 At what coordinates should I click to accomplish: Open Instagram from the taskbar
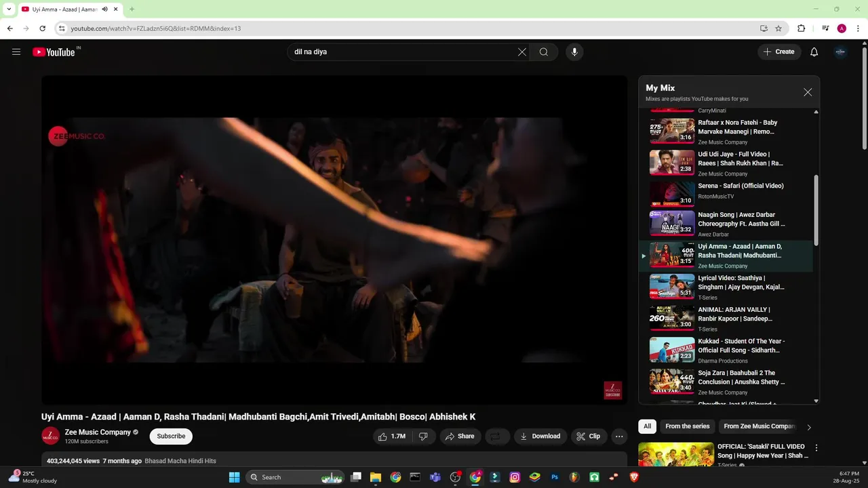[515, 477]
